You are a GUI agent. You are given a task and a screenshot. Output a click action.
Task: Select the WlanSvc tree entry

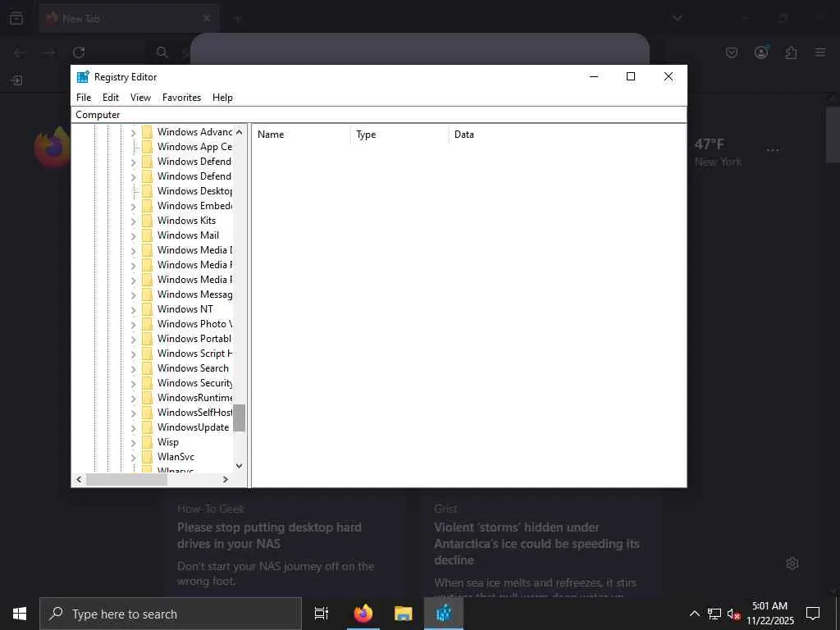tap(176, 457)
